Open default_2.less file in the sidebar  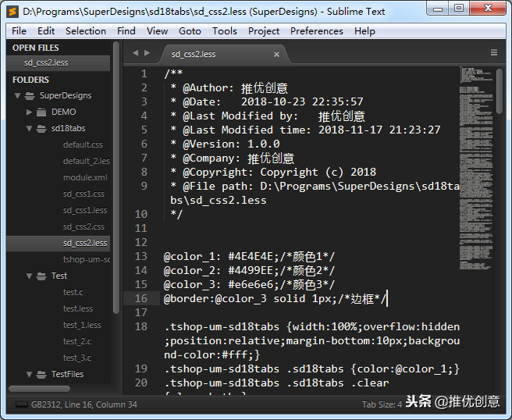click(87, 161)
